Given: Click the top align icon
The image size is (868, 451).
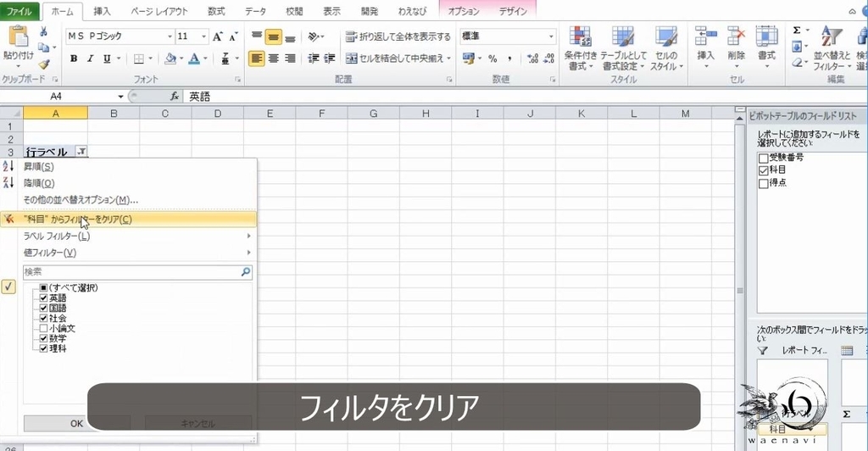Looking at the screenshot, I should (x=256, y=36).
